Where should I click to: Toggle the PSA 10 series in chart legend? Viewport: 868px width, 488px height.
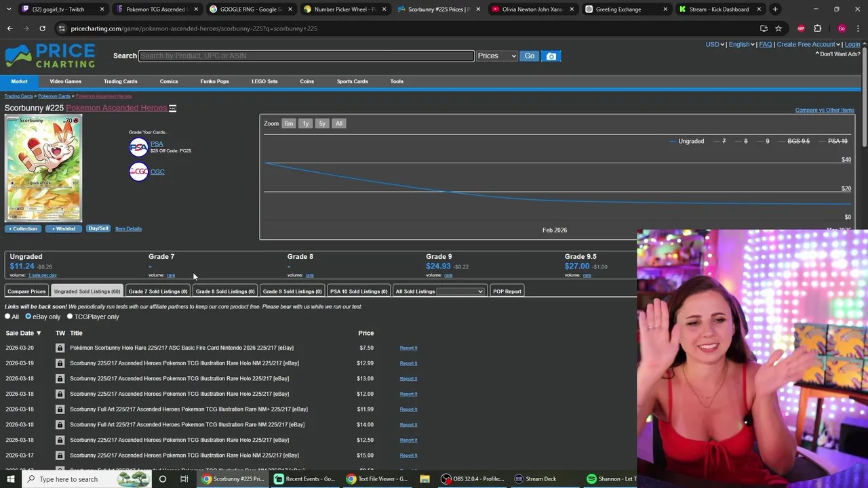click(x=832, y=141)
